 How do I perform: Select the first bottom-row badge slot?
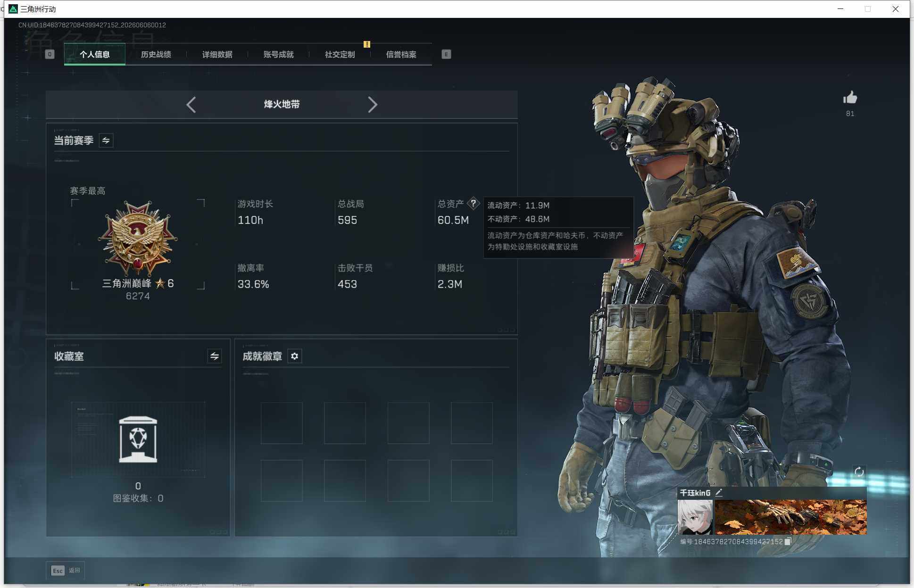click(282, 480)
